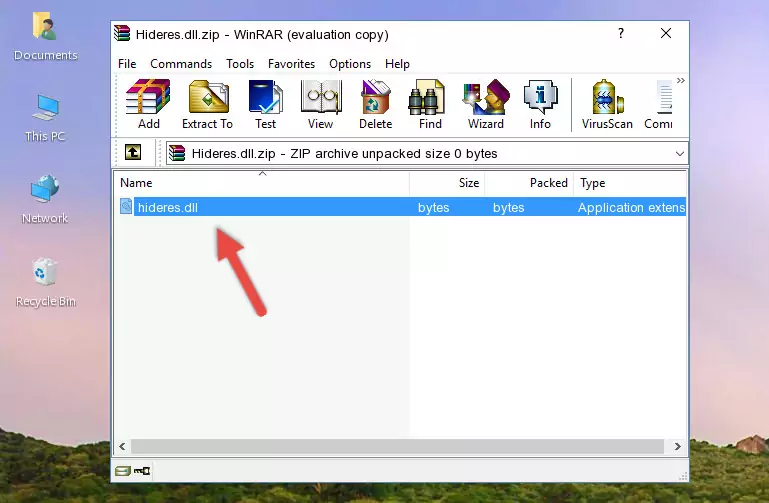Open the Extract To tool
The height and width of the screenshot is (503, 769).
(x=207, y=104)
